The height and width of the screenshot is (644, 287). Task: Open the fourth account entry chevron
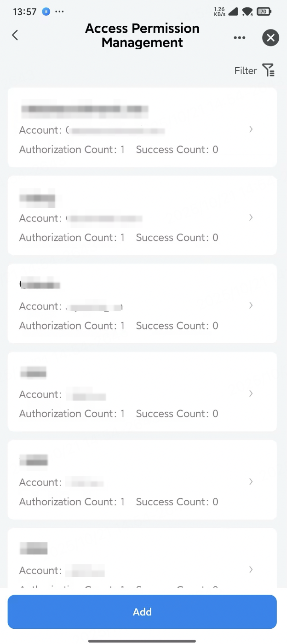(x=251, y=393)
